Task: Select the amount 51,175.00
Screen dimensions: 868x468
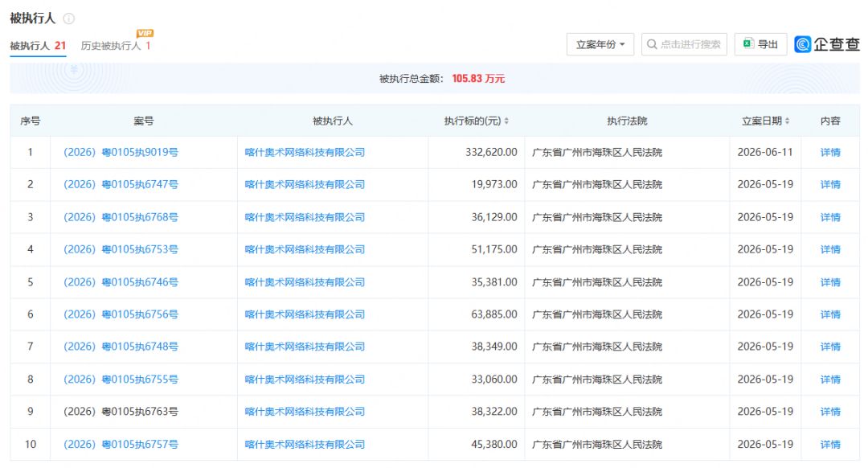Action: [x=494, y=249]
